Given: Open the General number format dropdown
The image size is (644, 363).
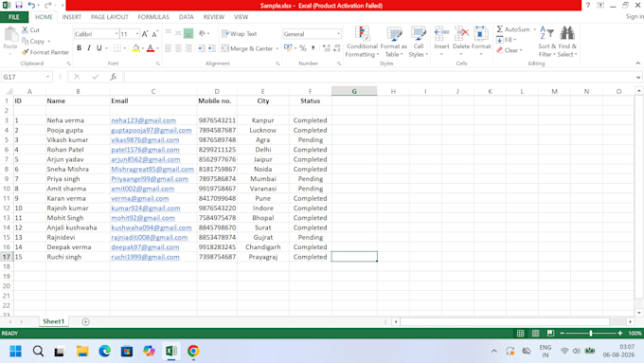Looking at the screenshot, I should tap(338, 34).
